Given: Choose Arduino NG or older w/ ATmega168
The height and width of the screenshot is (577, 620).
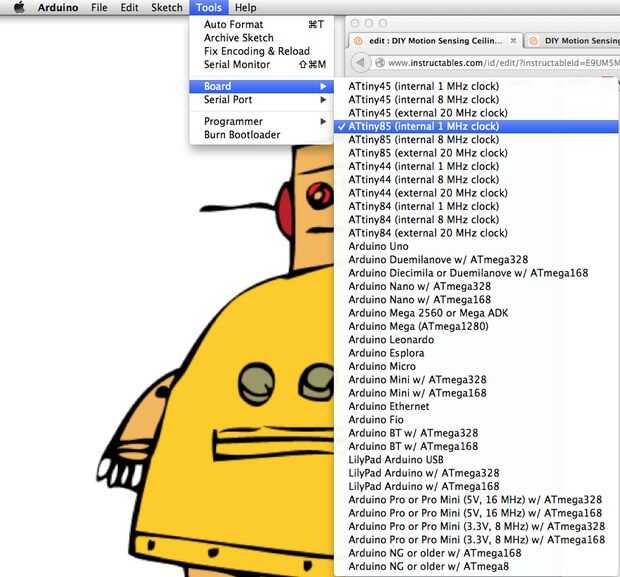Looking at the screenshot, I should click(476, 553).
